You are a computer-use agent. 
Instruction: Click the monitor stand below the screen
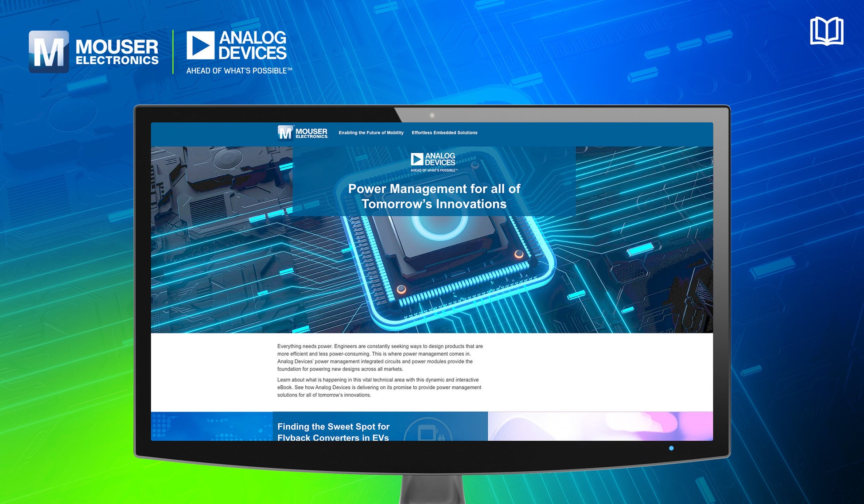[432, 489]
